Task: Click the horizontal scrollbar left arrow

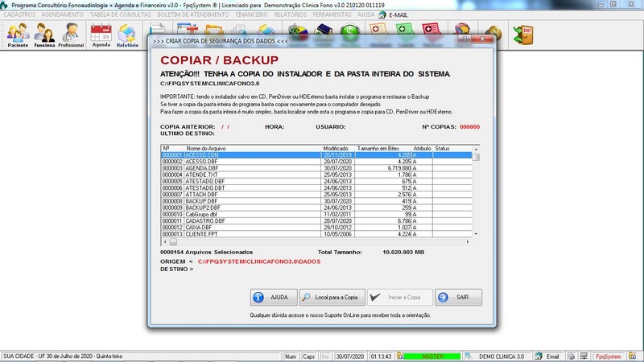Action: tap(165, 242)
